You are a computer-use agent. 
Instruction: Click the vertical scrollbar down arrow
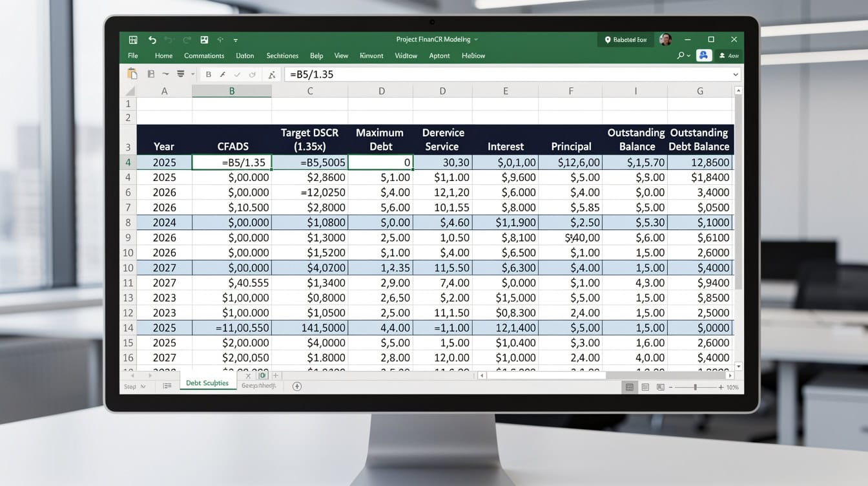point(738,366)
